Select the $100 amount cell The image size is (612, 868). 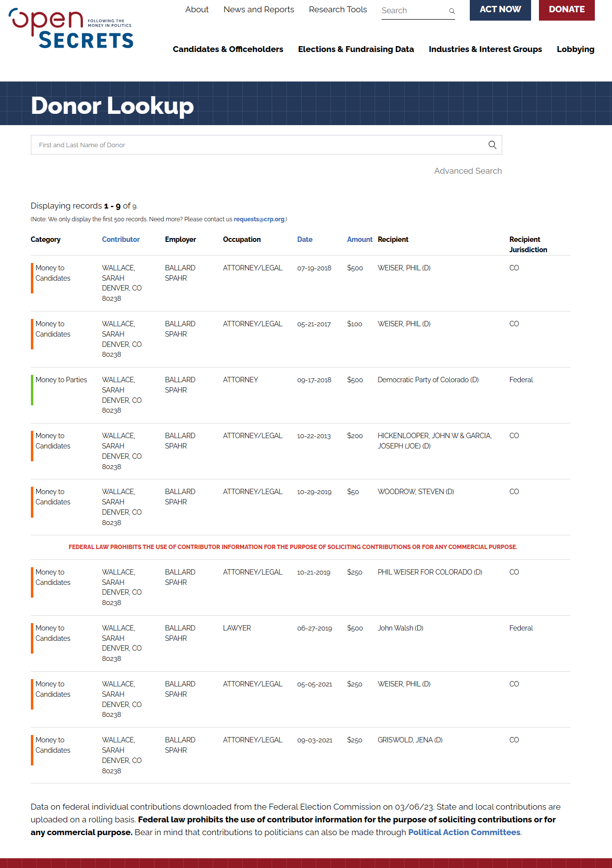(x=355, y=324)
